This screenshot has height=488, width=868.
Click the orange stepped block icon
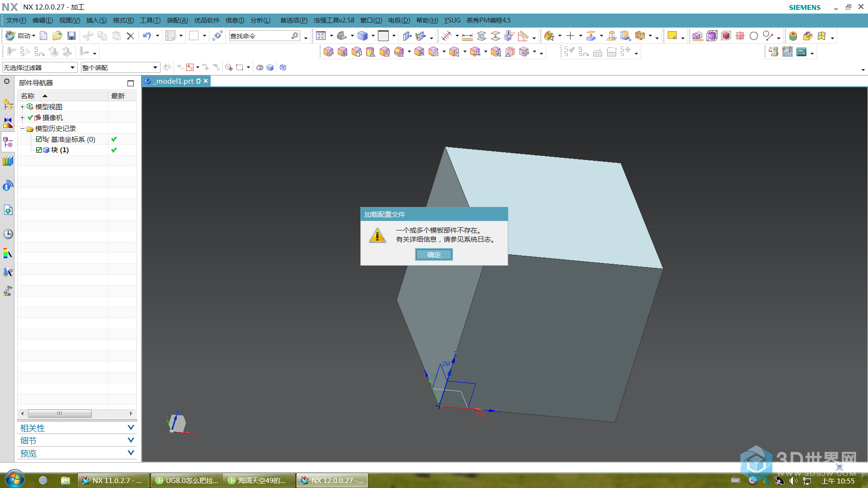point(808,36)
